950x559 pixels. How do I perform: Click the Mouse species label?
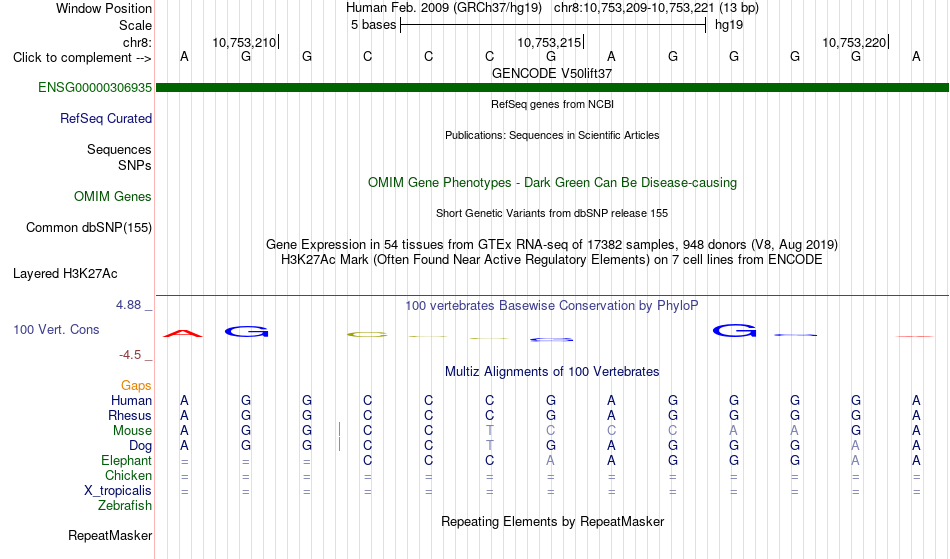(x=133, y=431)
